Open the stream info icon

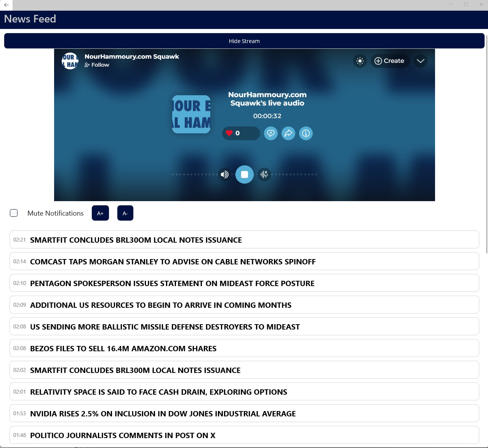[x=306, y=133]
